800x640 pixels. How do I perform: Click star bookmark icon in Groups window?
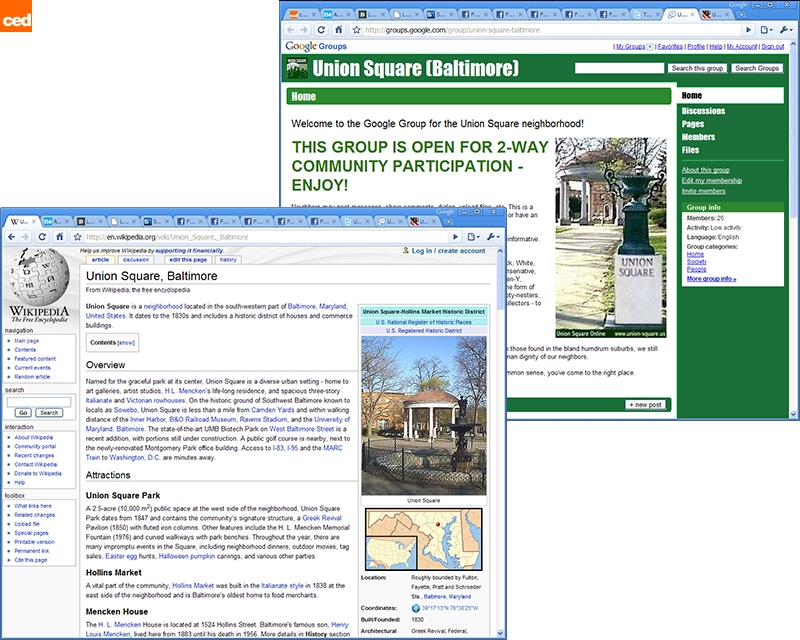point(356,30)
